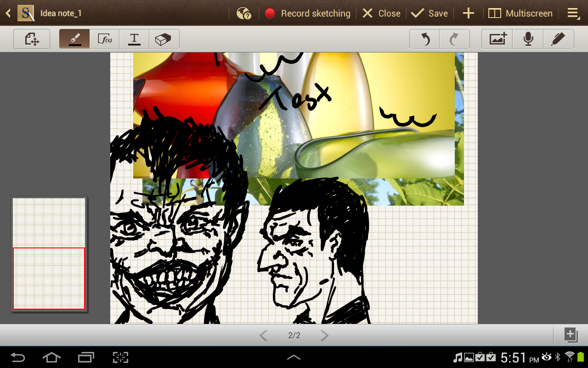Redo the last undone stroke
The image size is (588, 368).
454,39
